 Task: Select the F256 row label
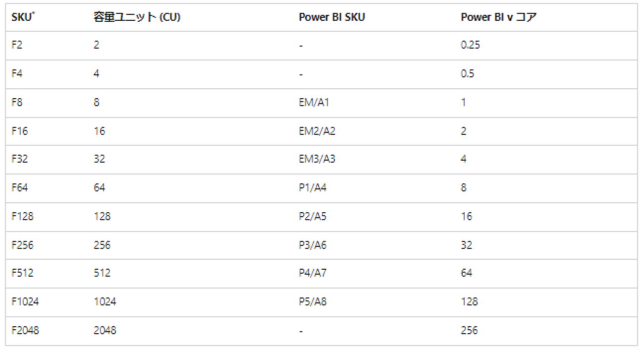coord(22,245)
